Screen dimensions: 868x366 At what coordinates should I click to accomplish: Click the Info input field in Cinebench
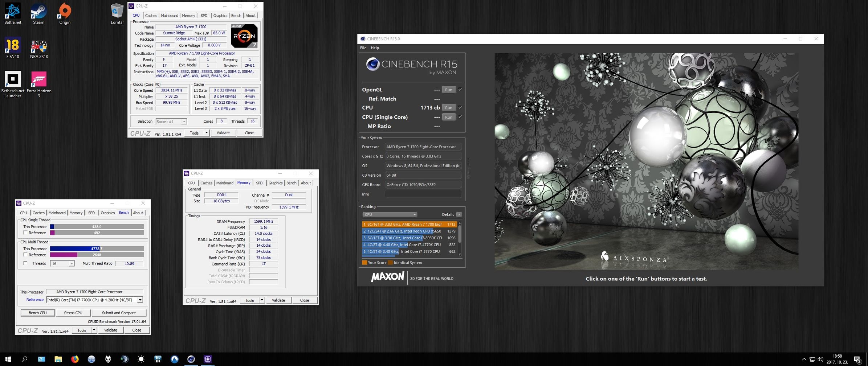(423, 194)
